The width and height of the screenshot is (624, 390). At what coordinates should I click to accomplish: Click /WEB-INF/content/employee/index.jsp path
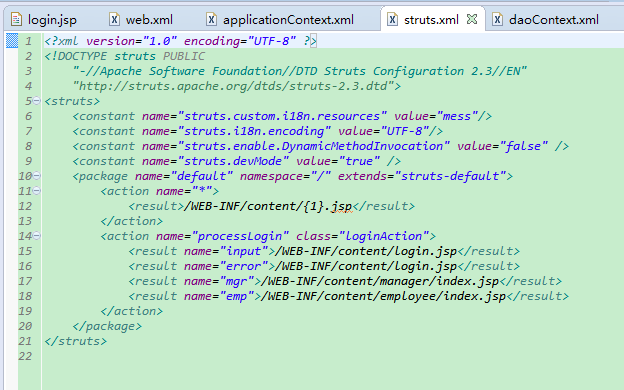click(383, 296)
